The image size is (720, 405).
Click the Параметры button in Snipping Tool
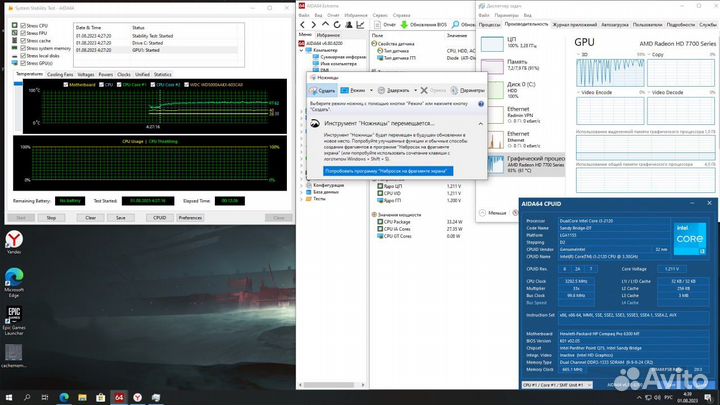pos(467,90)
